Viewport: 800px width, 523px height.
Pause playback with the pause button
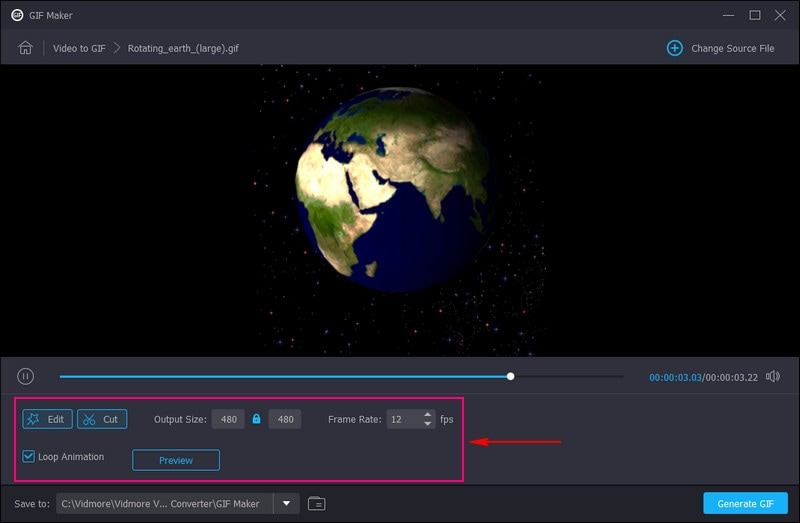coord(26,377)
